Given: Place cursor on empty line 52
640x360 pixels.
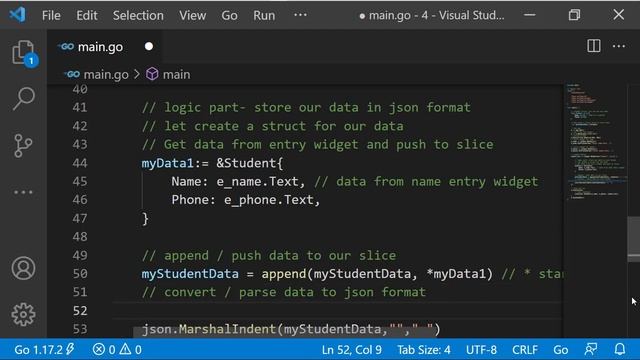Looking at the screenshot, I should pyautogui.click(x=337, y=311).
